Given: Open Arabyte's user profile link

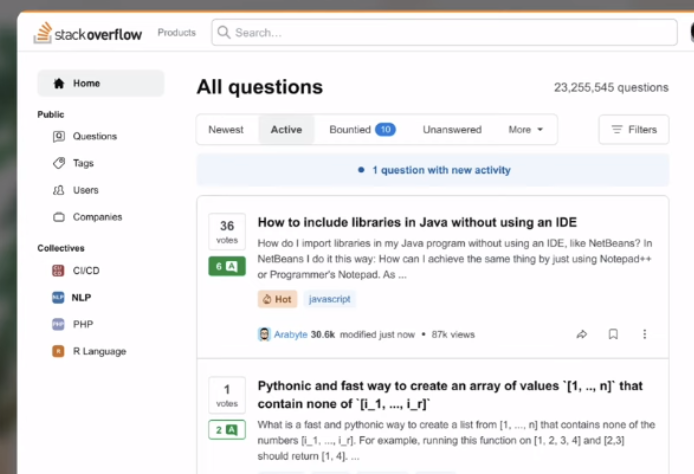Looking at the screenshot, I should click(x=290, y=335).
